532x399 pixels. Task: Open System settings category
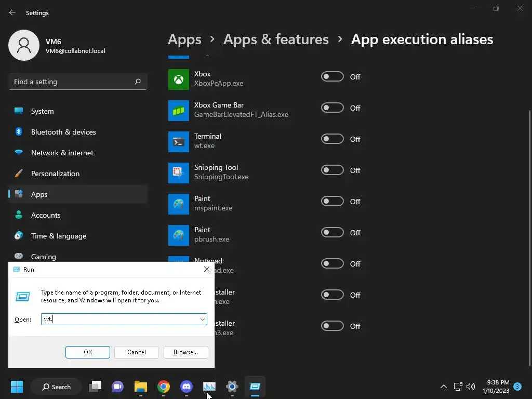click(x=78, y=111)
